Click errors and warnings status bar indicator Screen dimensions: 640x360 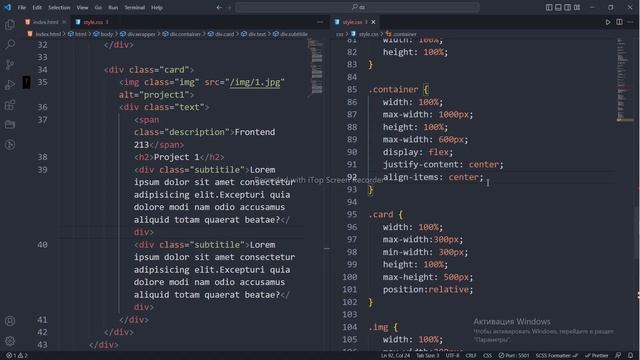16,356
